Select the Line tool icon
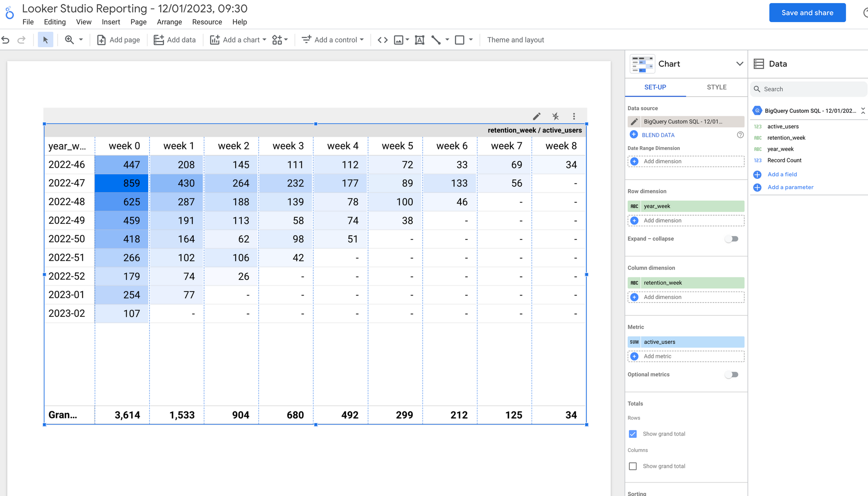This screenshot has width=868, height=496. [x=436, y=39]
